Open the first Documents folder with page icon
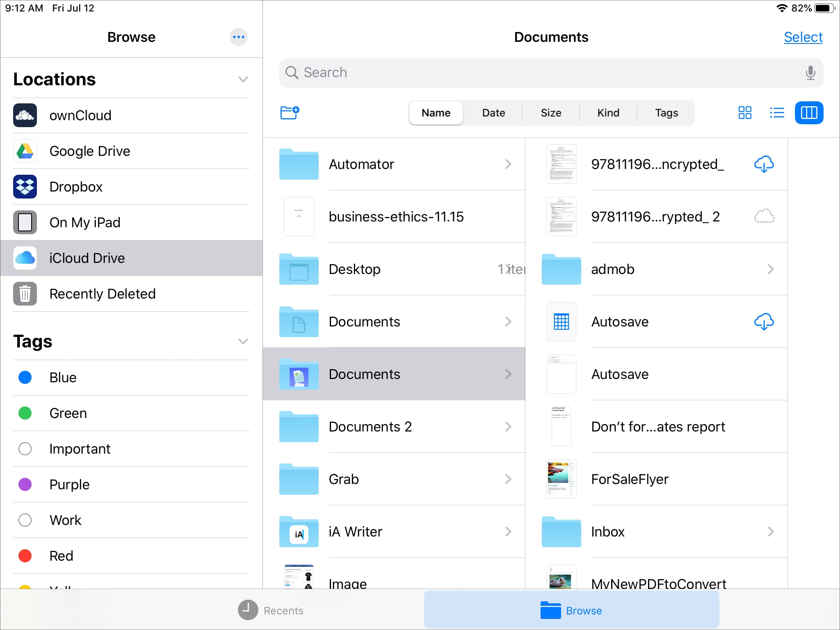 pyautogui.click(x=394, y=322)
